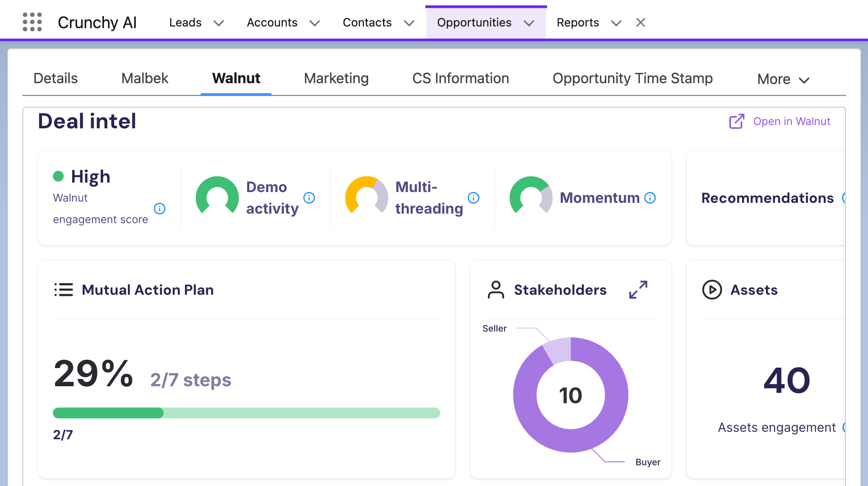Expand the More tabs dropdown
Image resolution: width=868 pixels, height=486 pixels.
pos(783,79)
